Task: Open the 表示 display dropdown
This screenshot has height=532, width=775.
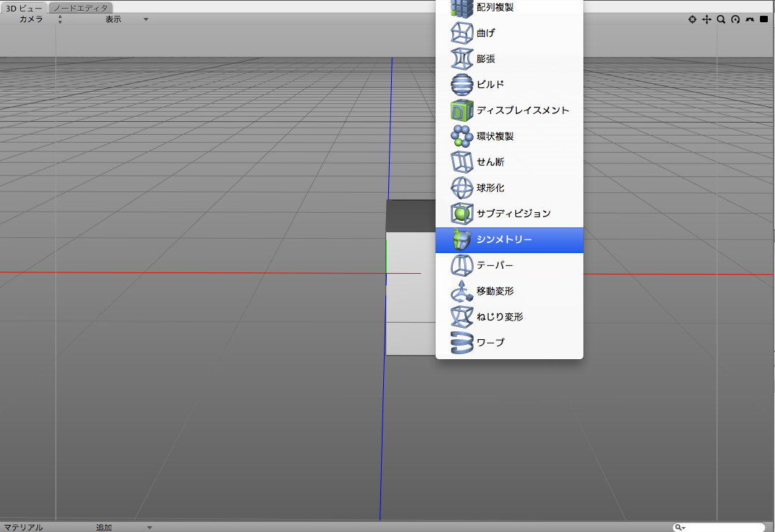Action: click(126, 19)
